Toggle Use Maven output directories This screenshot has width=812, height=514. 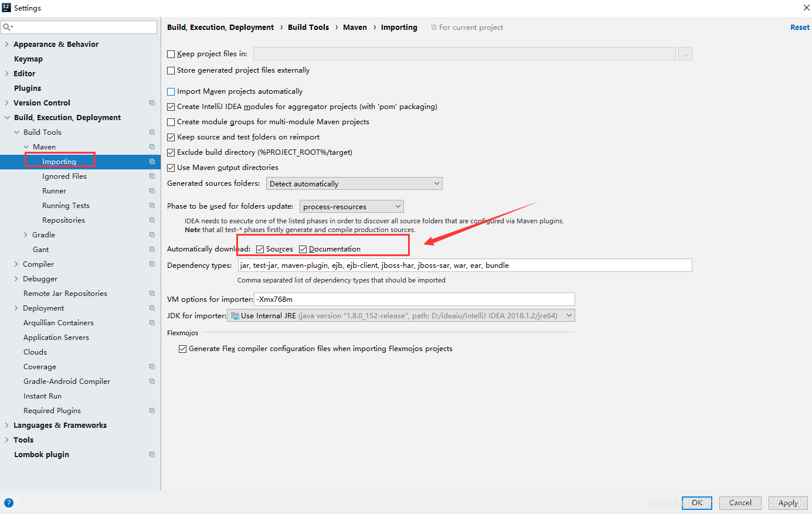(x=171, y=168)
